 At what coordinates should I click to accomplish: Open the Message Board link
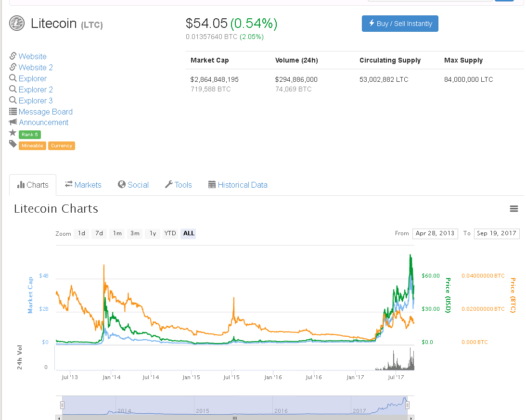coord(46,112)
